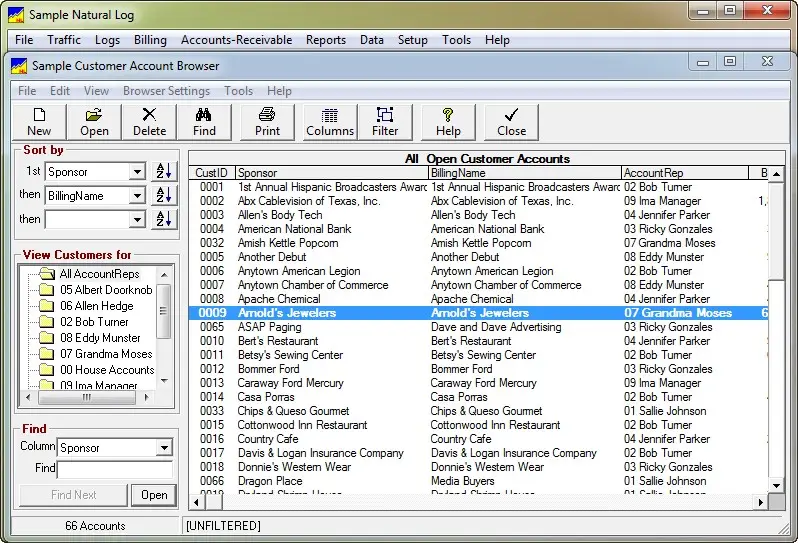Image resolution: width=798 pixels, height=543 pixels.
Task: Click the 07 Grandma Moses folder icon
Action: coord(47,353)
